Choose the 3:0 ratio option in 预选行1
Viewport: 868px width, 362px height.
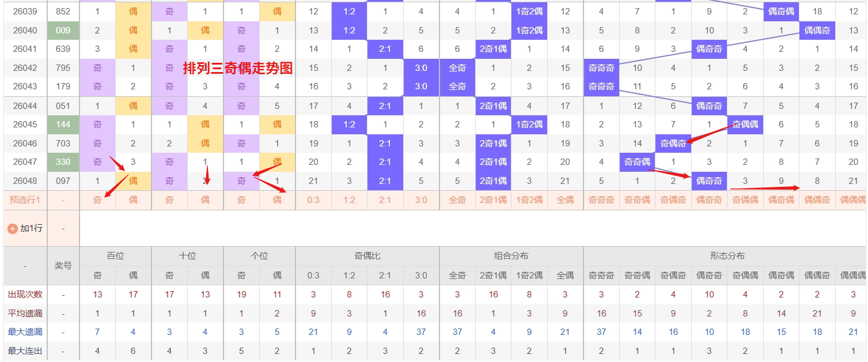click(420, 199)
